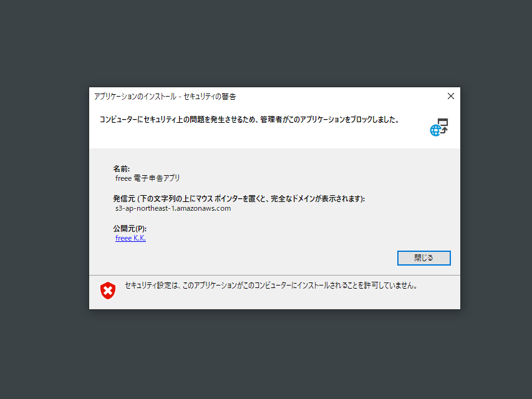Click the blocked-application warning headline text
The image size is (532, 399).
tap(249, 120)
